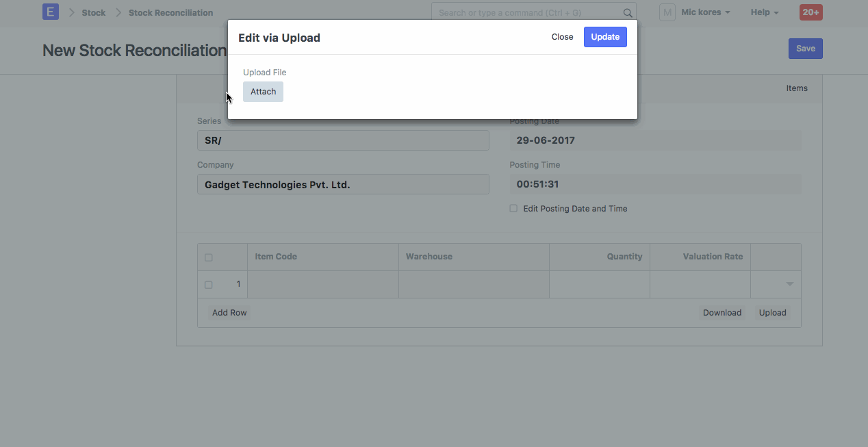Click the ERPNext 'E' home logo

(50, 12)
